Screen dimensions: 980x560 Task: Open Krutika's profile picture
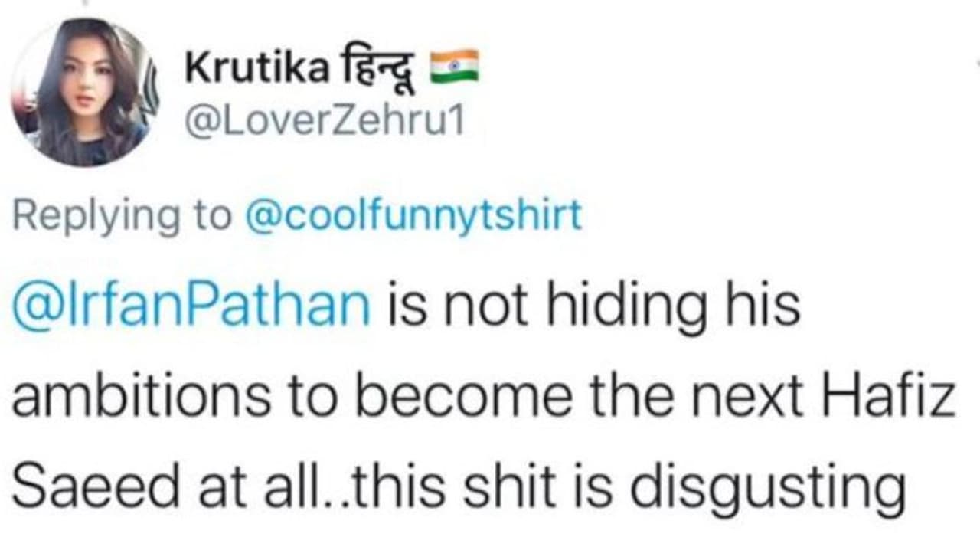point(83,93)
